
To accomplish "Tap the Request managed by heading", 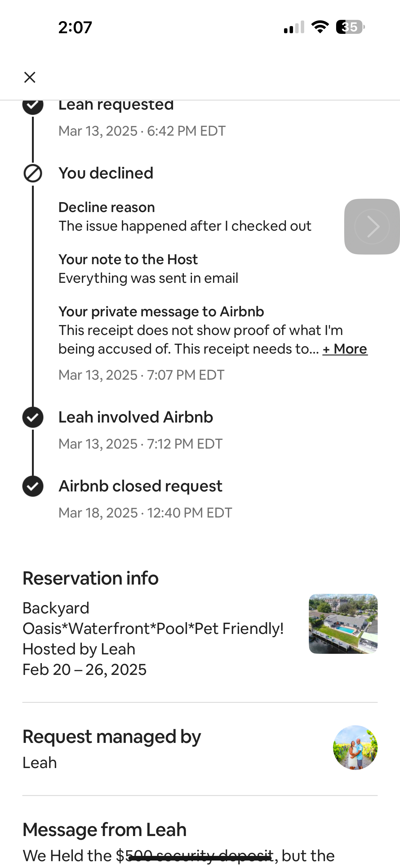I will click(x=111, y=736).
